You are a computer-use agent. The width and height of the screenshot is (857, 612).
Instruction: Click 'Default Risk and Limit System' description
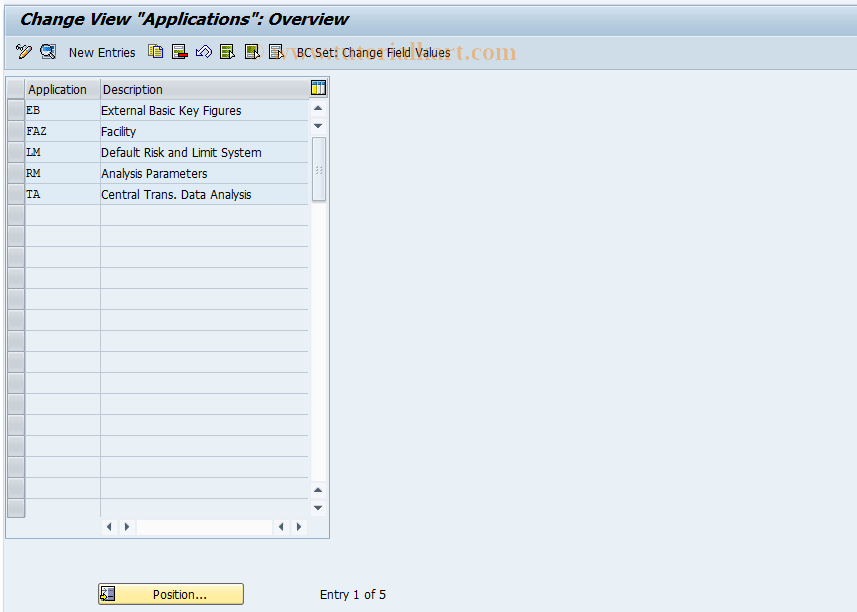point(204,152)
